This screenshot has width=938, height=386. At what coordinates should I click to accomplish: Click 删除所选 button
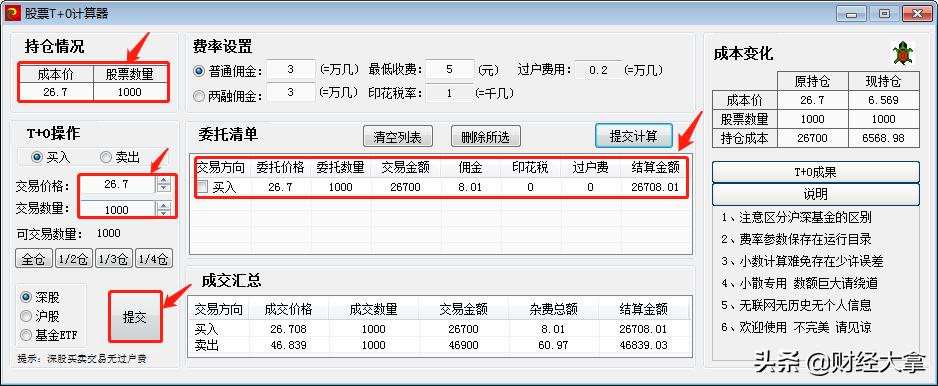tap(486, 137)
